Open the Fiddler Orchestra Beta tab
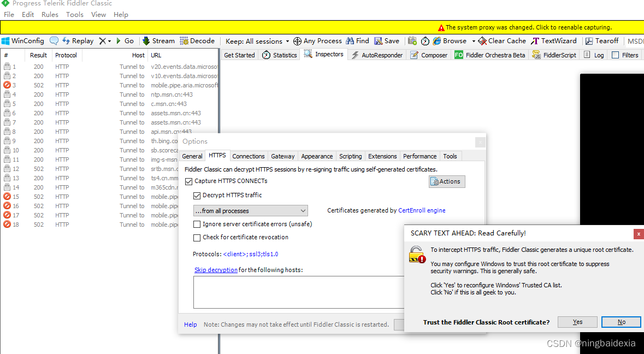The width and height of the screenshot is (644, 354). [x=490, y=55]
